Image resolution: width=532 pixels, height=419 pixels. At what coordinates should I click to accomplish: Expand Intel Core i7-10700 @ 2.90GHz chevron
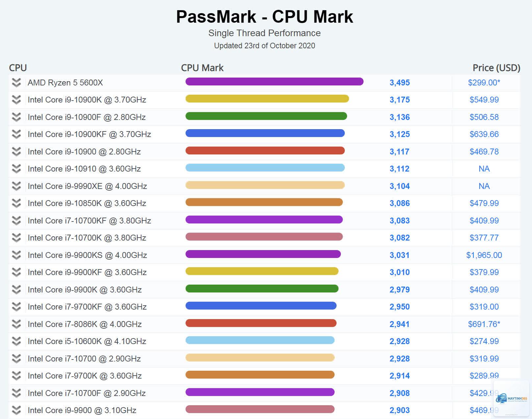click(x=16, y=359)
